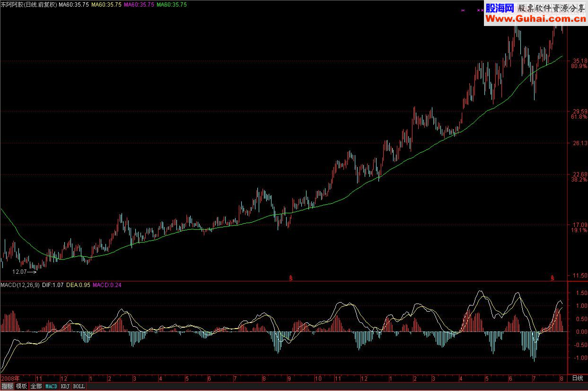Select the MACD indicator tab

point(51,386)
